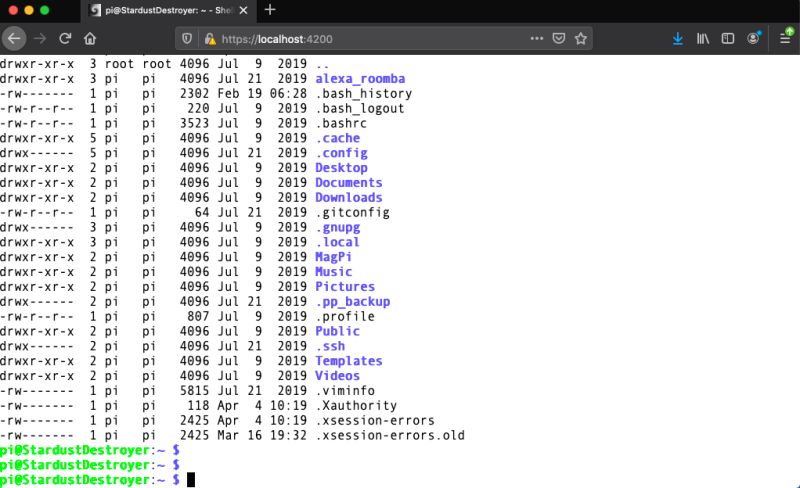The image size is (800, 488).
Task: Click the .config directory name
Action: click(341, 153)
